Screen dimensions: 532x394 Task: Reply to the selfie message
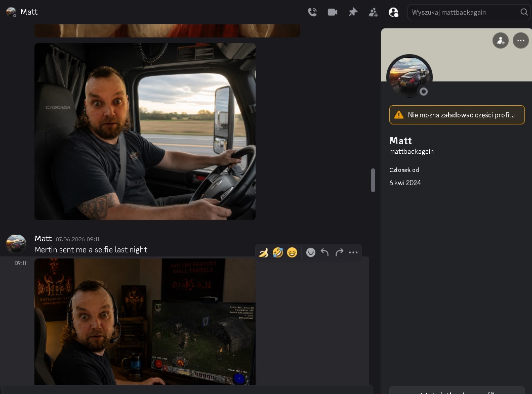tap(324, 252)
